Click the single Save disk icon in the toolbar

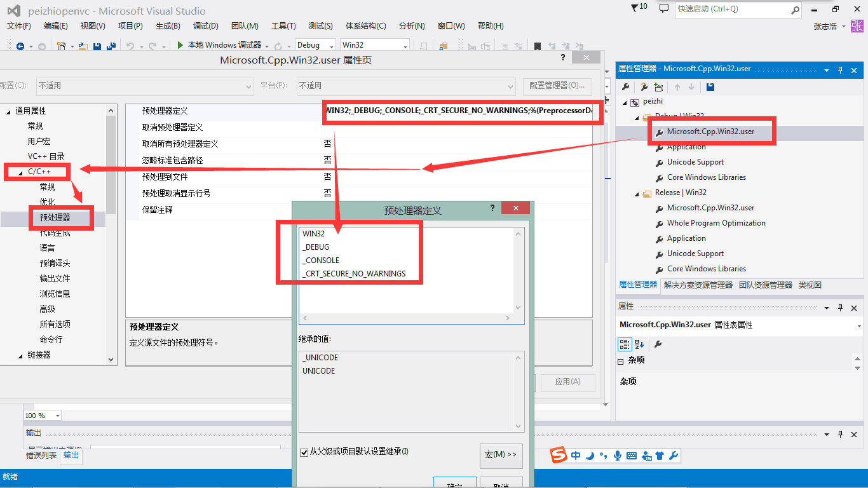(x=97, y=46)
